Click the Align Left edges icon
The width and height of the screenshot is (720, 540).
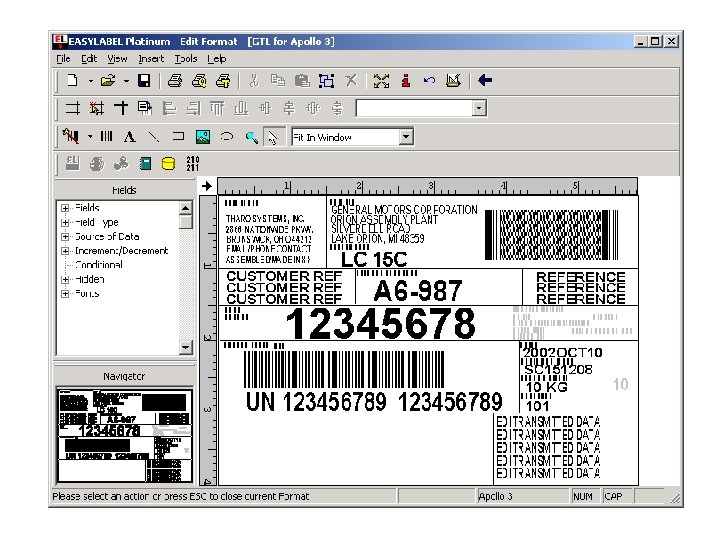pos(169,108)
